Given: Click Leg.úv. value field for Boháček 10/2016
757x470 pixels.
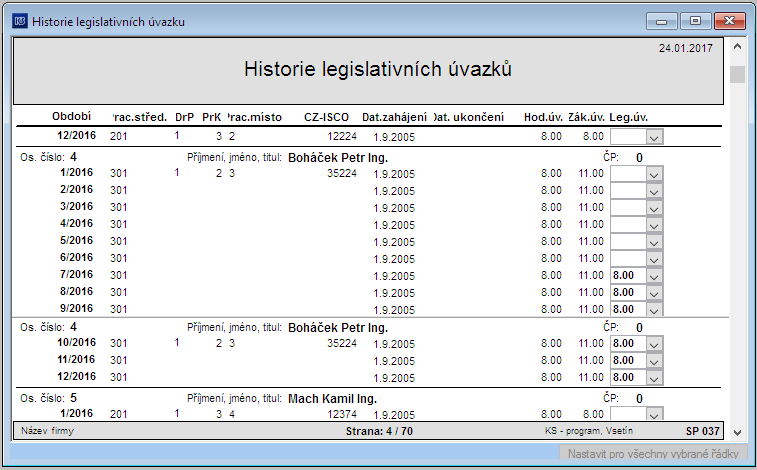Looking at the screenshot, I should (x=628, y=344).
